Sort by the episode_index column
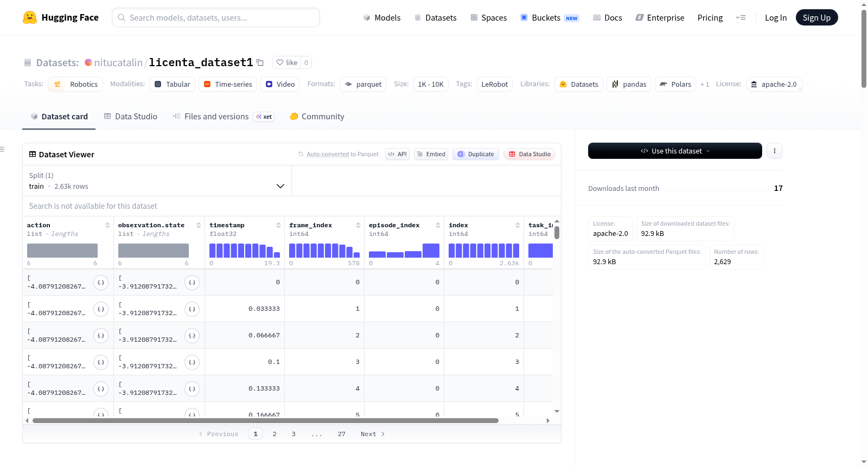The image size is (868, 467). (x=438, y=225)
